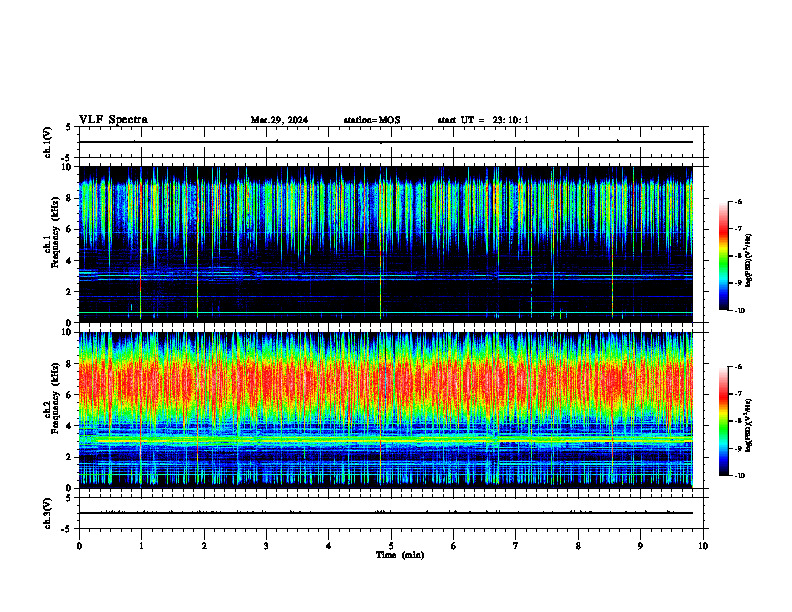Click the "-10" label on ch.2 color bar
The image size is (792, 612).
pos(739,476)
